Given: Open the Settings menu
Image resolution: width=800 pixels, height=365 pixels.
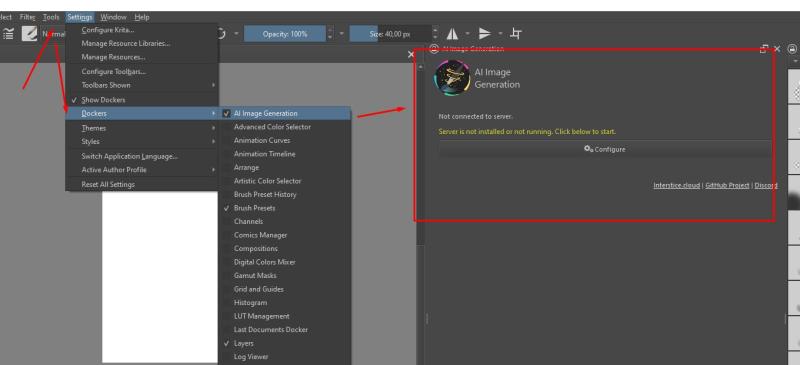Looking at the screenshot, I should point(80,17).
